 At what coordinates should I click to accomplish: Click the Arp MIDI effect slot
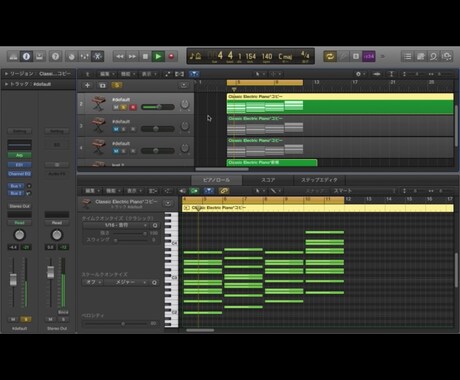click(x=19, y=155)
